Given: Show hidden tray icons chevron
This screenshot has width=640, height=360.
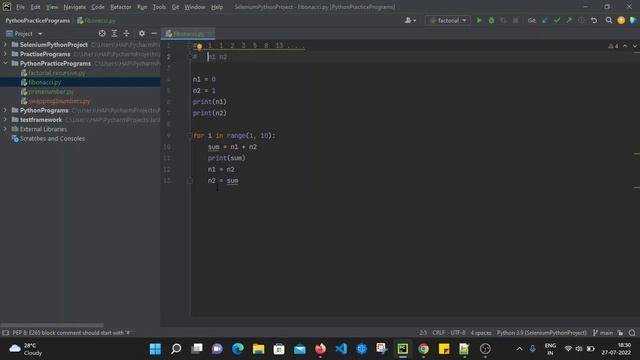Looking at the screenshot, I should click(519, 349).
